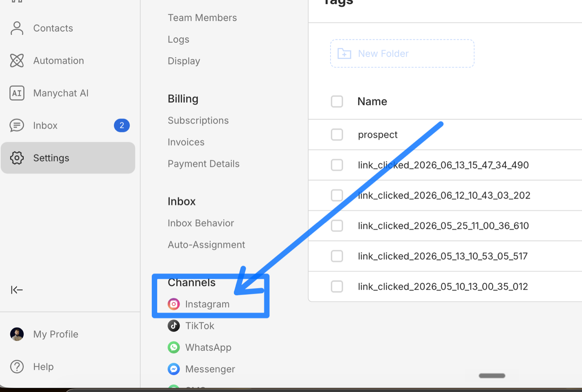This screenshot has height=392, width=582.
Task: Click the WhatsApp channel icon
Action: 174,348
